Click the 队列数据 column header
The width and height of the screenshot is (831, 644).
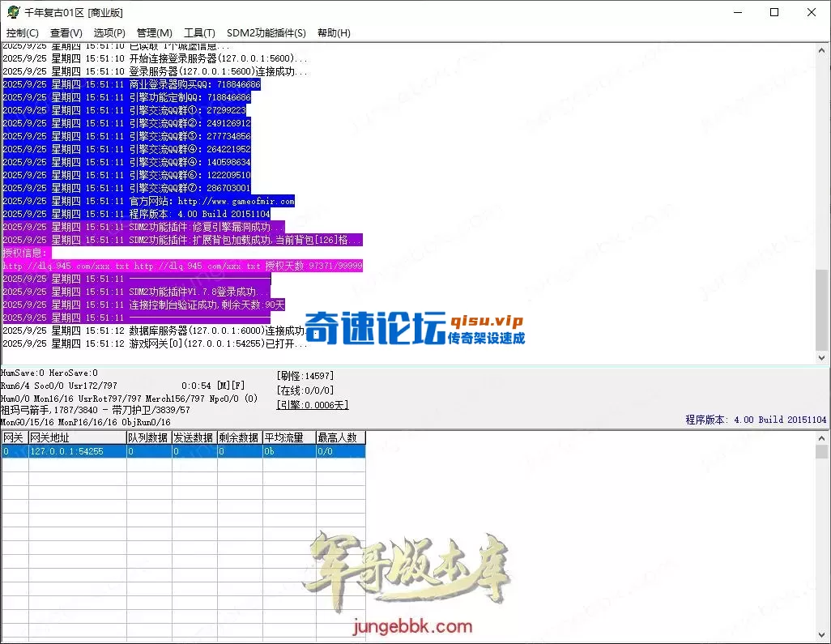coord(149,437)
